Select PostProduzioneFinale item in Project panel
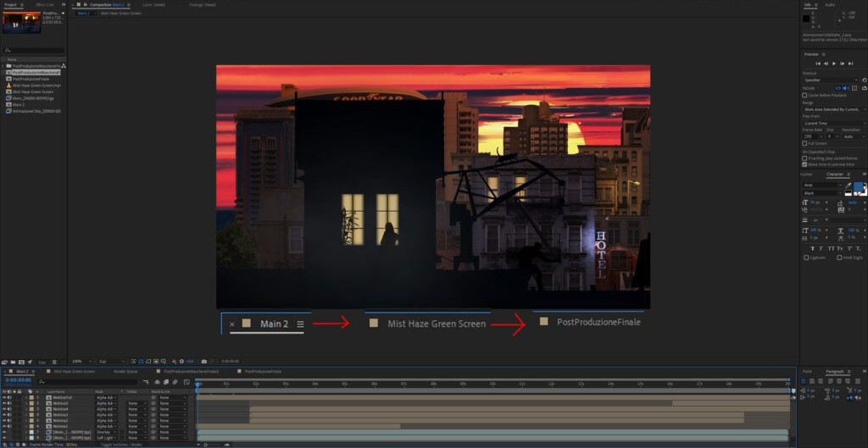Screen dimensions: 868x448 [31, 79]
